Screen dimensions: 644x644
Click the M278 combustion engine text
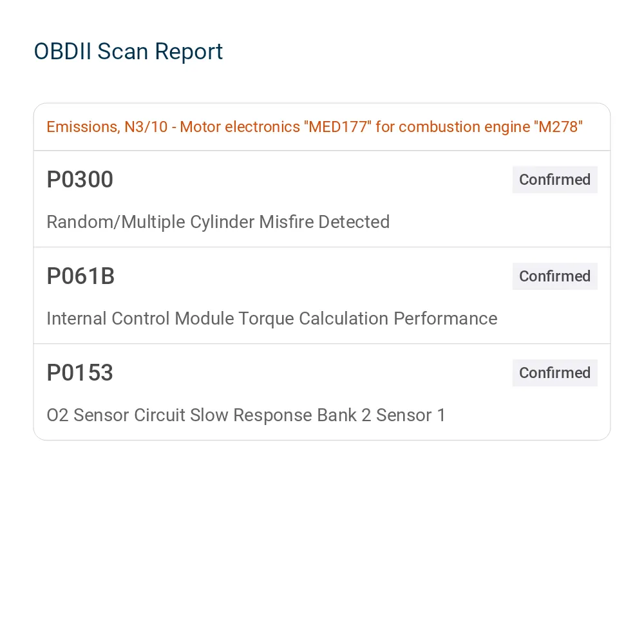coord(558,127)
